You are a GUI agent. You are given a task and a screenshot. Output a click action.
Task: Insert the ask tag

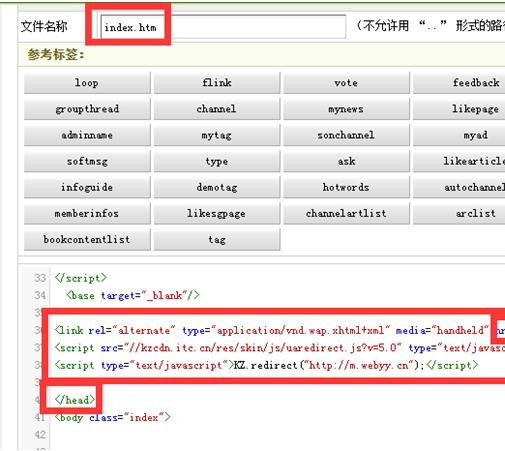(346, 161)
